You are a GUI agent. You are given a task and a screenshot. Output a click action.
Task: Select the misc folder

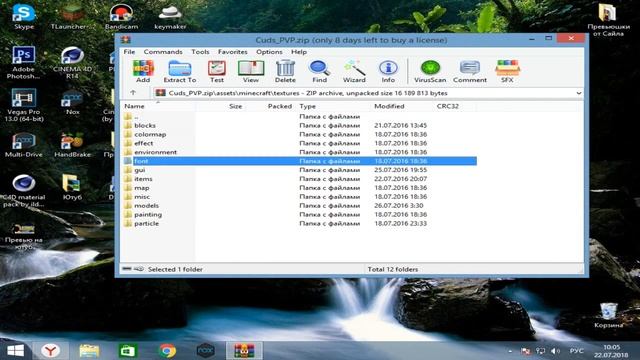(300, 197)
